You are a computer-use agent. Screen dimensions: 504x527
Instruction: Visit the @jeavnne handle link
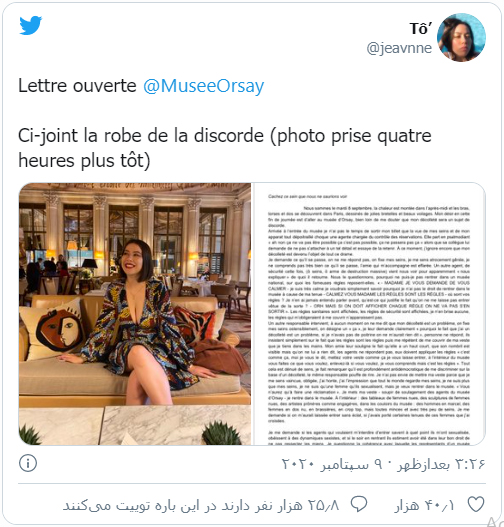click(399, 48)
